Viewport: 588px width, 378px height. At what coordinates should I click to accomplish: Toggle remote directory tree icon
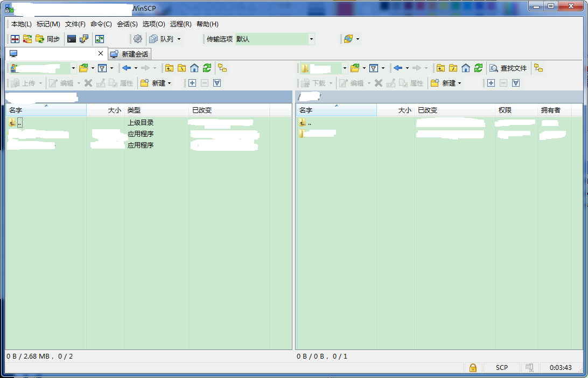click(x=538, y=68)
